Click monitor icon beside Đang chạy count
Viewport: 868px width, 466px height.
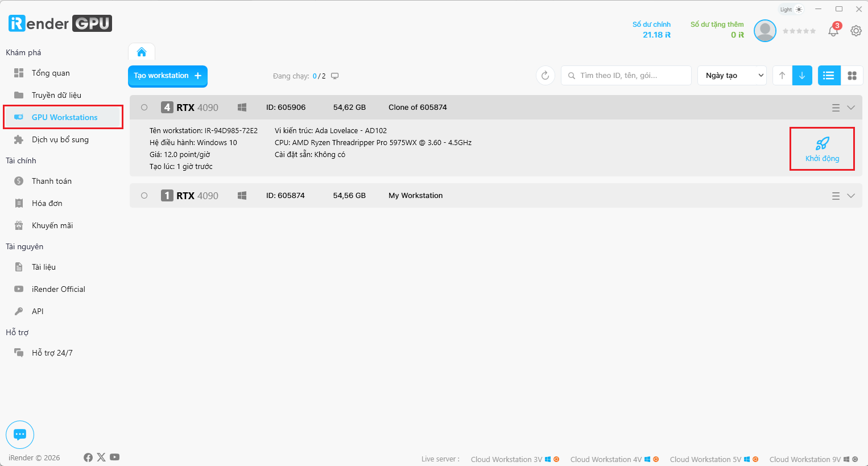335,76
